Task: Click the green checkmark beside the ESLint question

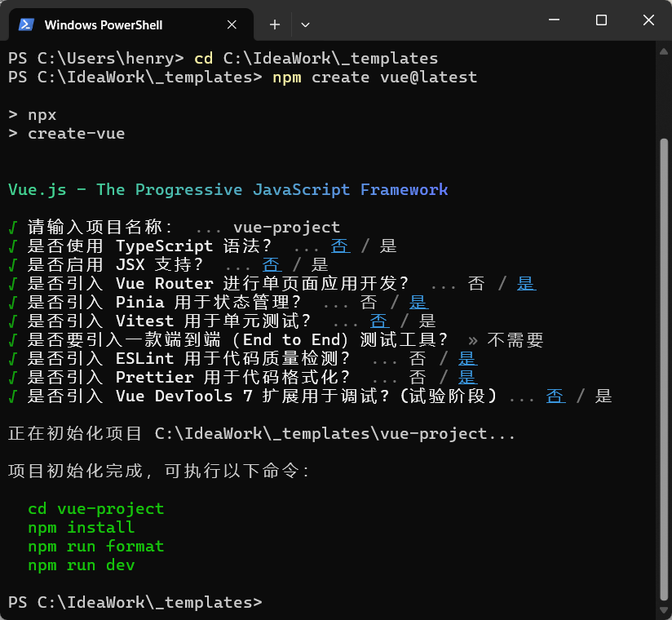Action: (13, 359)
